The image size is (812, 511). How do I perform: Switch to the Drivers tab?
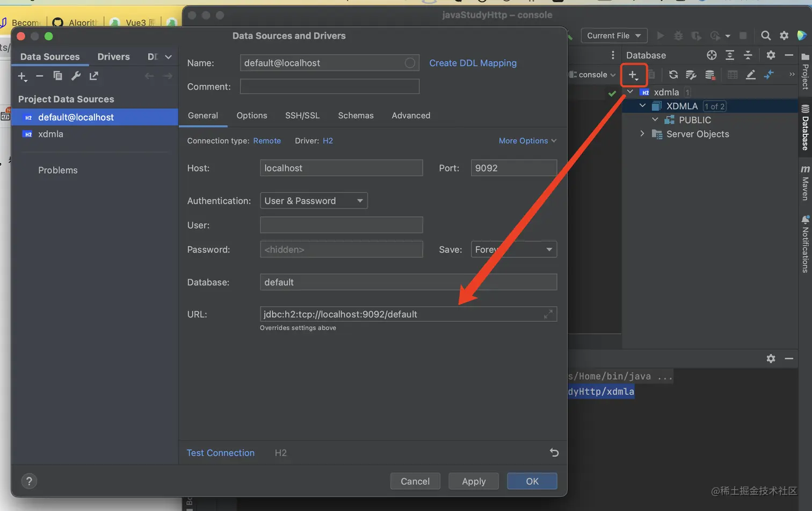(x=113, y=56)
